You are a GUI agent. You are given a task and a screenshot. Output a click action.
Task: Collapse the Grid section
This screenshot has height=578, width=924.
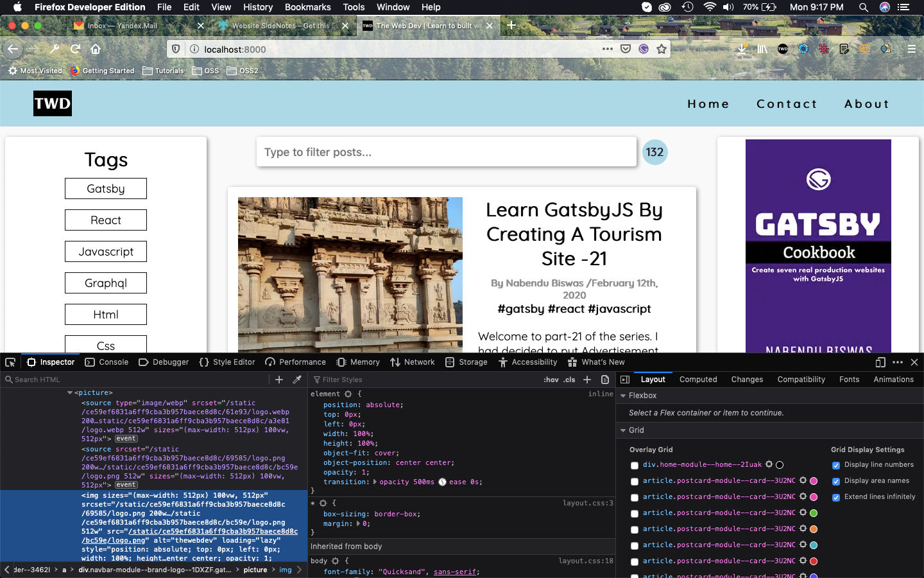tap(623, 430)
